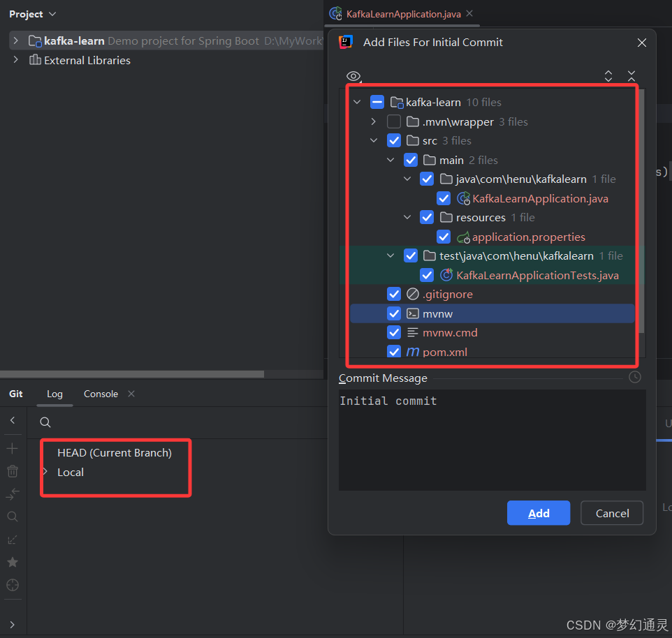Close the Add Files dialog with X

641,43
